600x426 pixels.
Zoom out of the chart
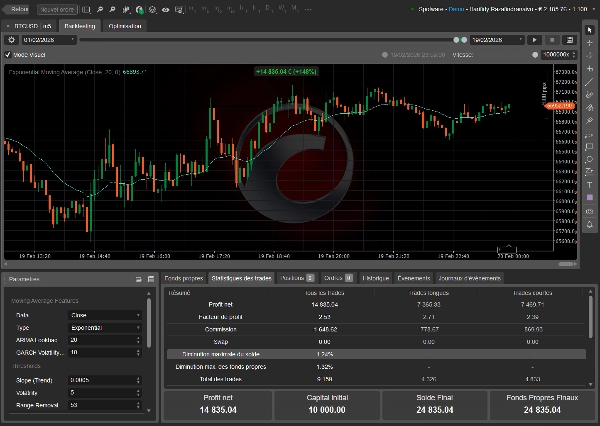click(x=112, y=9)
